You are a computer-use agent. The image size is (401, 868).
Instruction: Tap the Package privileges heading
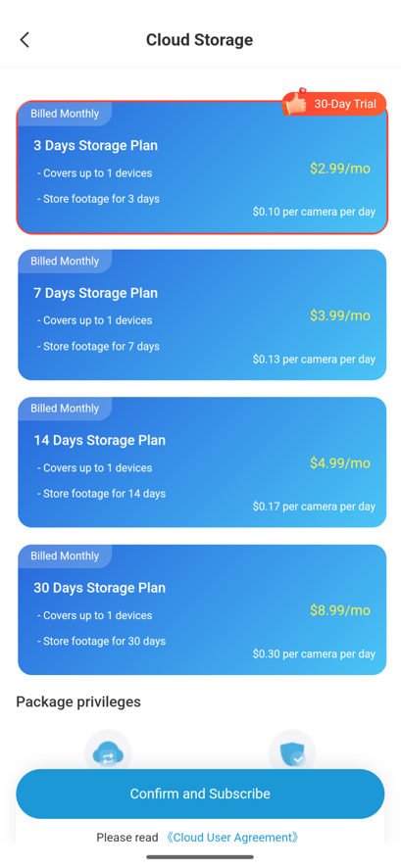point(78,701)
